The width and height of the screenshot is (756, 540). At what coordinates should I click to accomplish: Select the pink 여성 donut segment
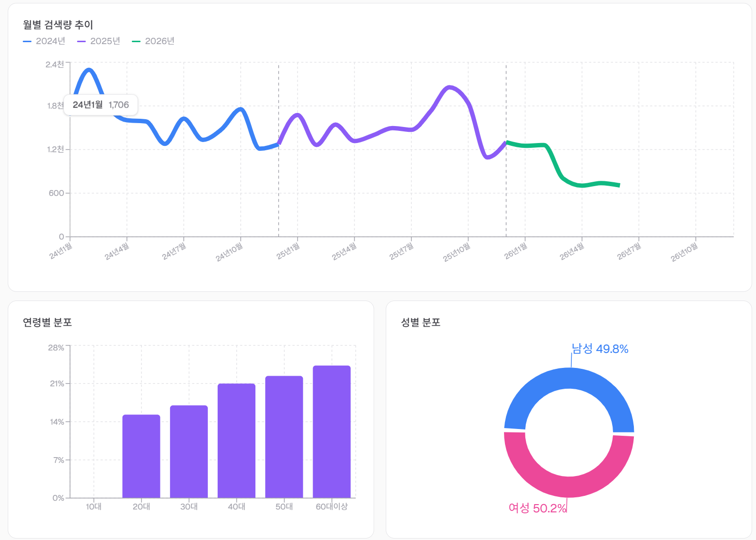click(569, 487)
